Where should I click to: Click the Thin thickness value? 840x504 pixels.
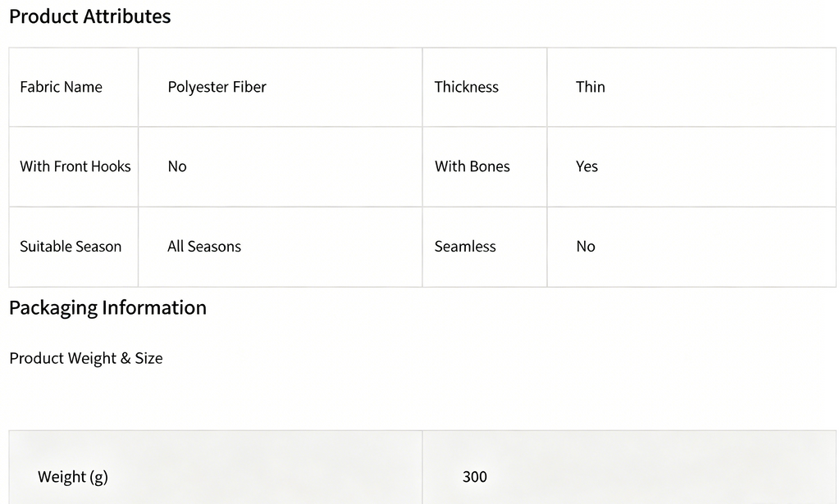pos(591,87)
